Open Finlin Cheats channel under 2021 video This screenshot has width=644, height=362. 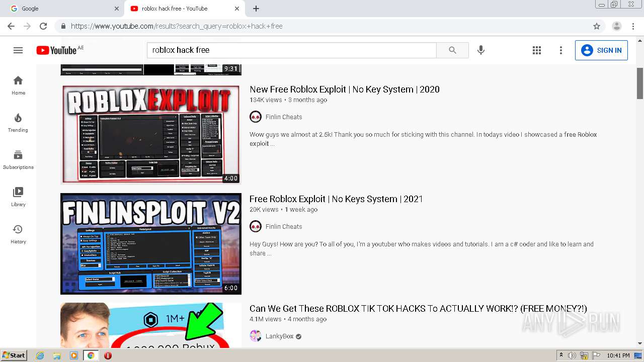pos(284,226)
